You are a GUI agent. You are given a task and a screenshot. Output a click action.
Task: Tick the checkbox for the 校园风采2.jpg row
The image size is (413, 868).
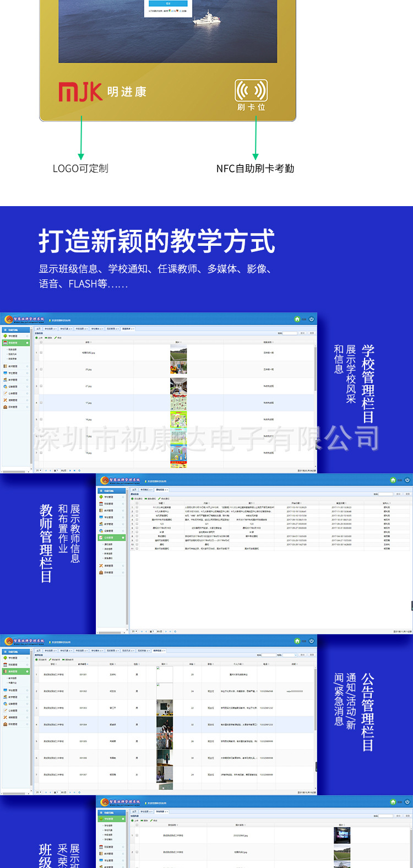coord(41,352)
